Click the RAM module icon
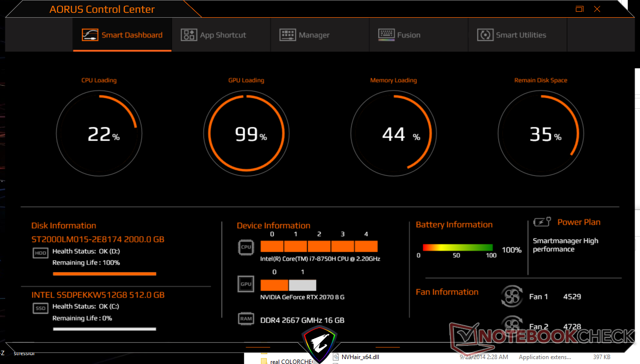Screen dimensions: 640x364 click(246, 319)
